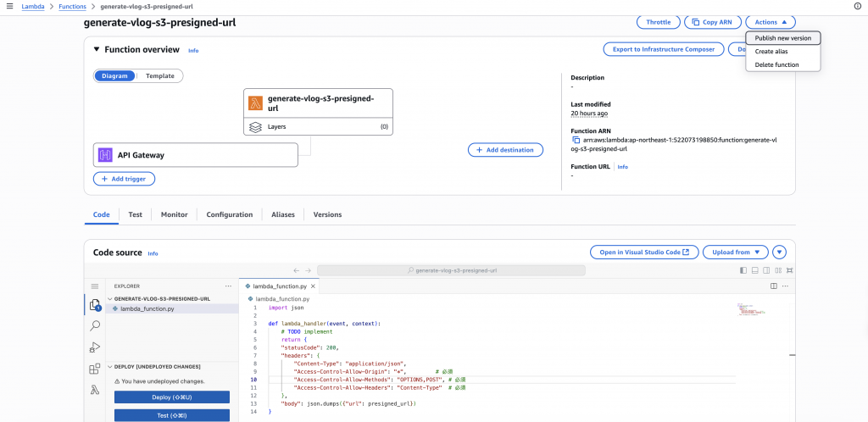Select lambda_function.py in Explorer tree
Image resolution: width=868 pixels, height=422 pixels.
(x=171, y=308)
